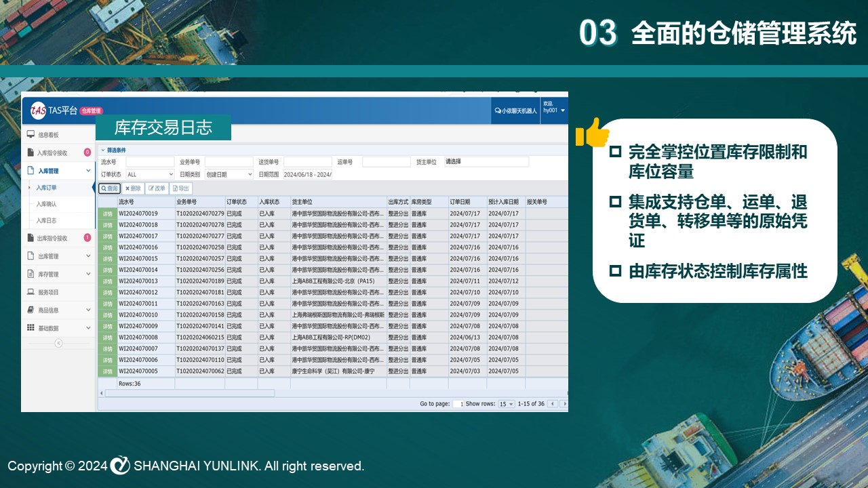Click the 基础数据 grid icon

(x=31, y=328)
